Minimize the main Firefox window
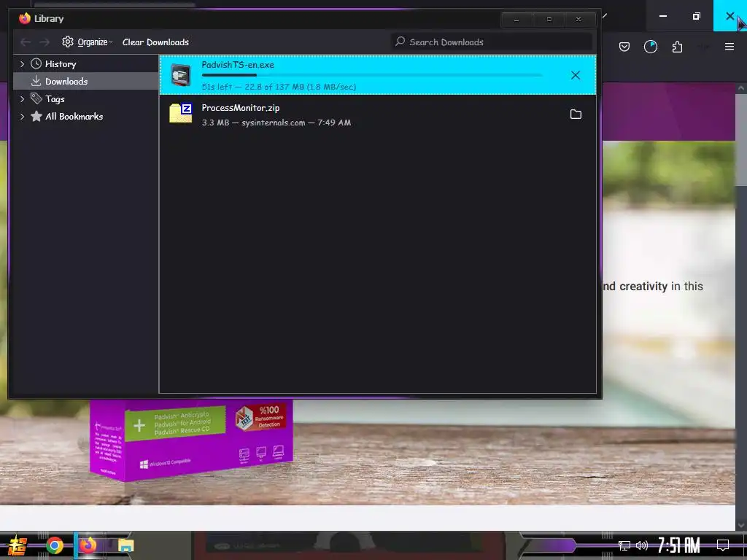Screen dimensions: 747x560 (662, 16)
